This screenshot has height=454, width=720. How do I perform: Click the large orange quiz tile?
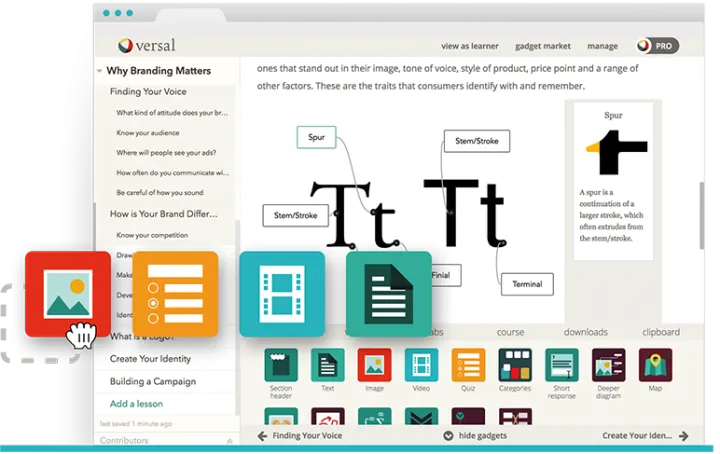click(175, 294)
